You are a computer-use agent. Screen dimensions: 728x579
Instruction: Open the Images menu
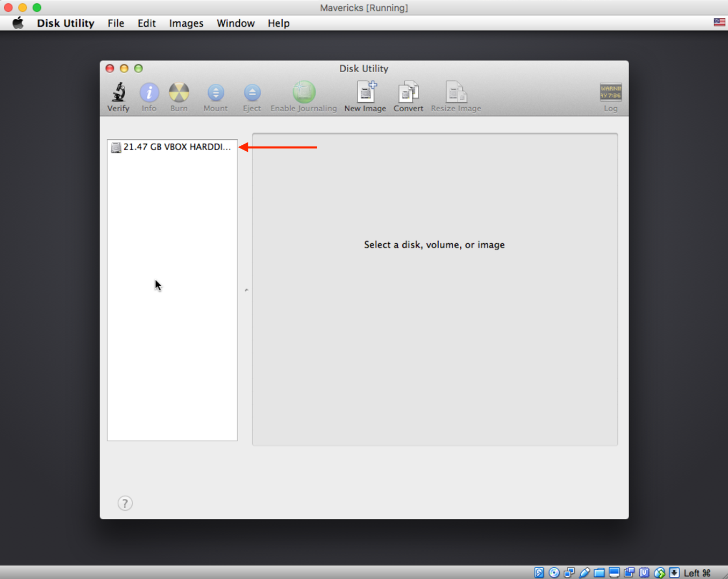tap(186, 23)
